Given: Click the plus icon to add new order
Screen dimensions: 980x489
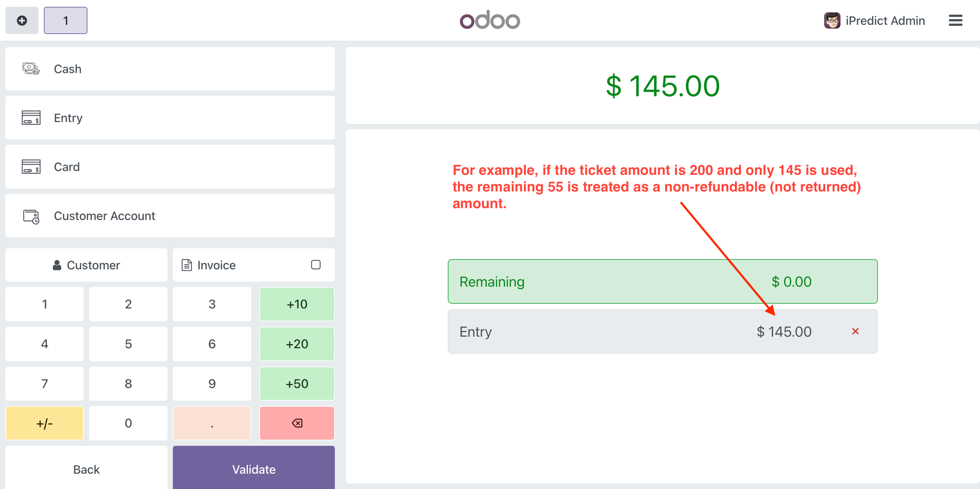Looking at the screenshot, I should pos(22,20).
